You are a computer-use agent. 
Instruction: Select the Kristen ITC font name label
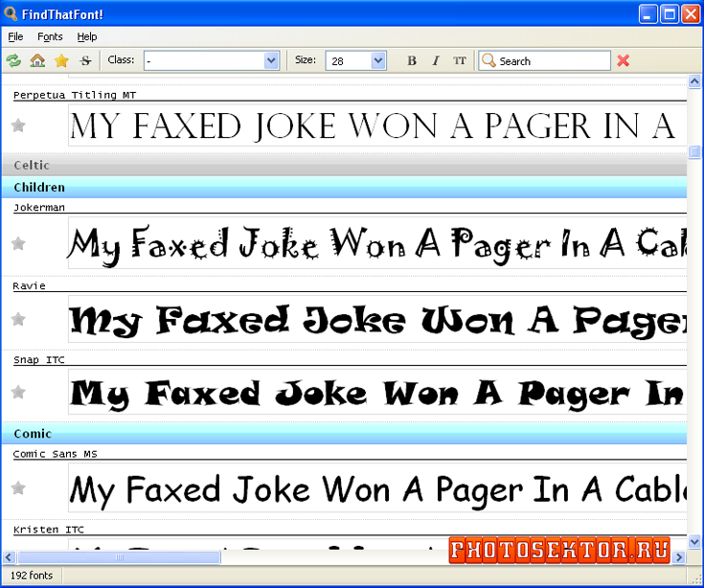click(49, 530)
